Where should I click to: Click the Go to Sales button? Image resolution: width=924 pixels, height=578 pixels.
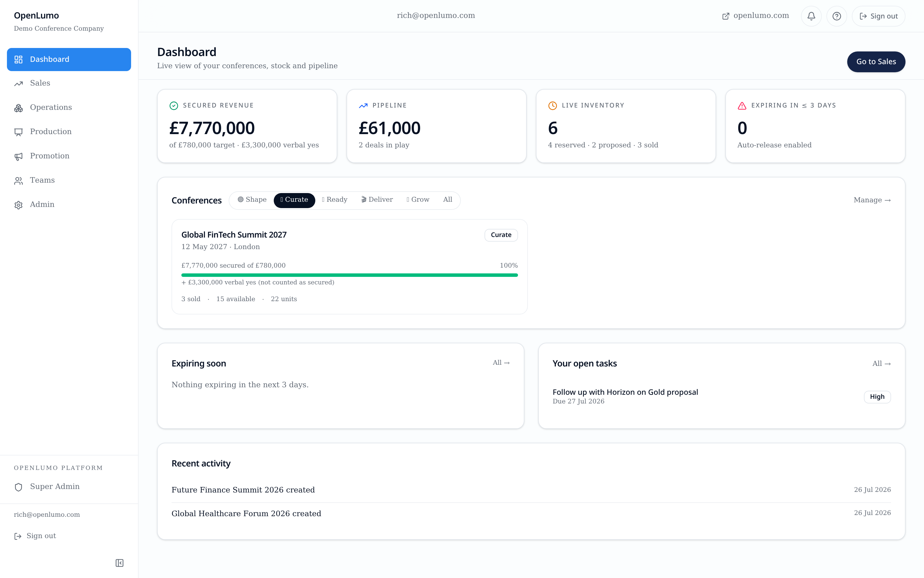coord(876,62)
